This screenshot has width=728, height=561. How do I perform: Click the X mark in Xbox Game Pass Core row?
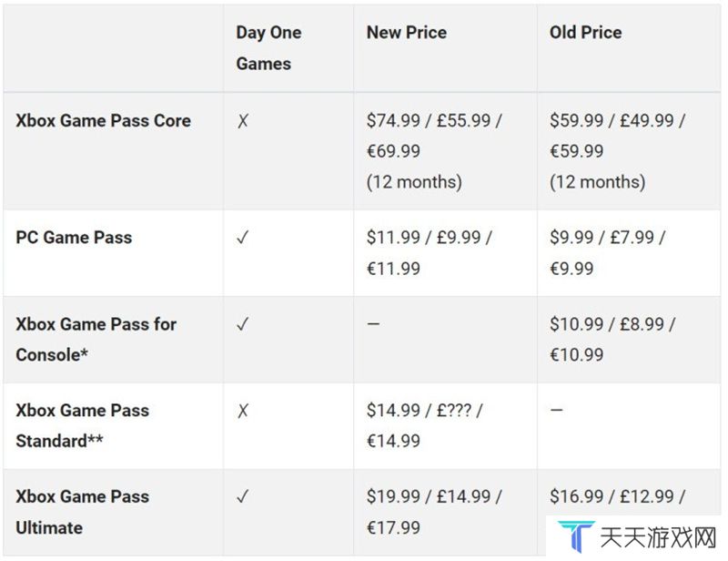tap(243, 121)
